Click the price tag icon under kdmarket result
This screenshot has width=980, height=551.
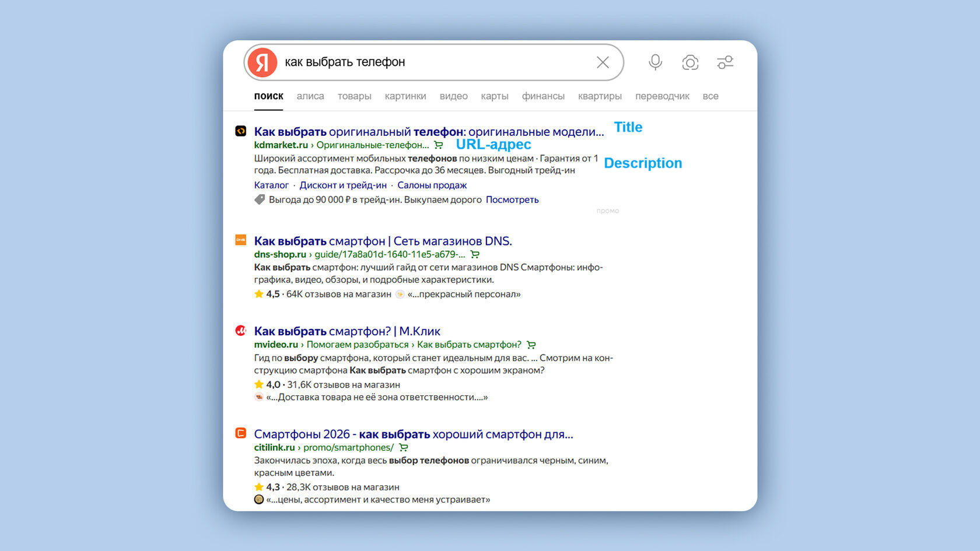(260, 199)
